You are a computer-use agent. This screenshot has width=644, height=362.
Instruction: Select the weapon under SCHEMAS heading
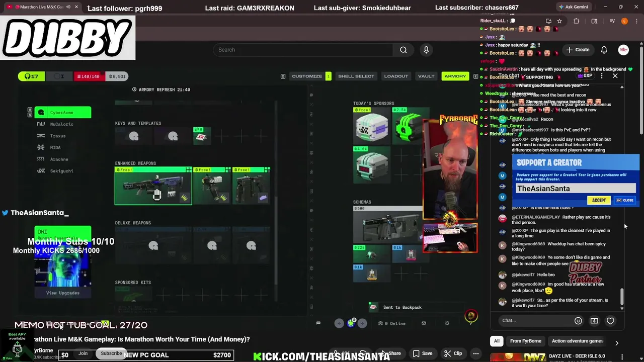(x=387, y=224)
